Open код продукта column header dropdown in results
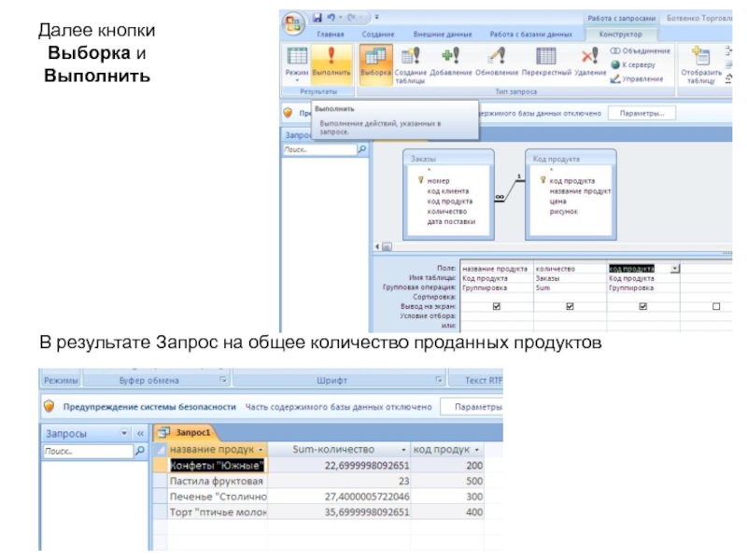 point(477,450)
